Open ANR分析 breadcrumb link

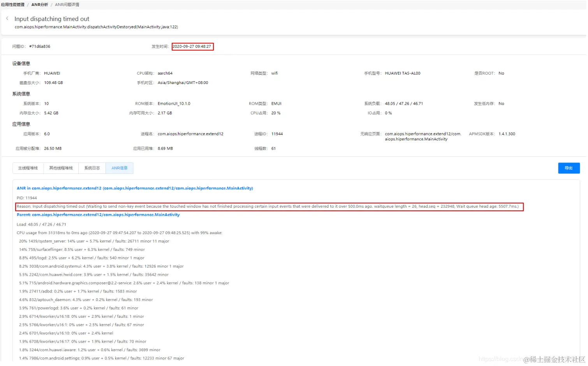coord(40,5)
